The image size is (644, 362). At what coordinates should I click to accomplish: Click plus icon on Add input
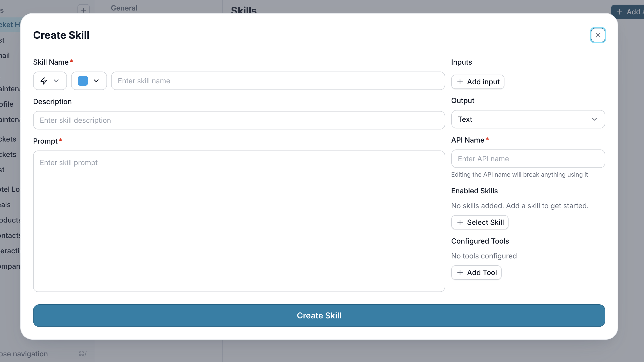(x=460, y=82)
